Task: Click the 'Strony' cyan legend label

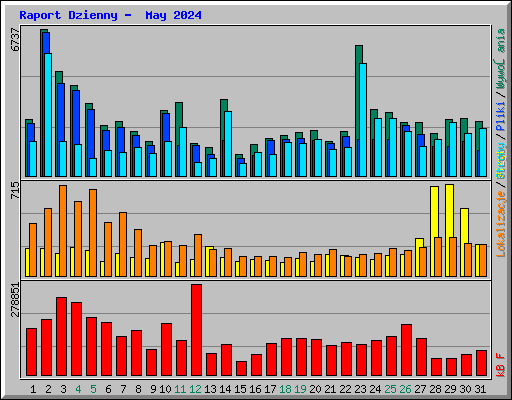Action: [501, 160]
